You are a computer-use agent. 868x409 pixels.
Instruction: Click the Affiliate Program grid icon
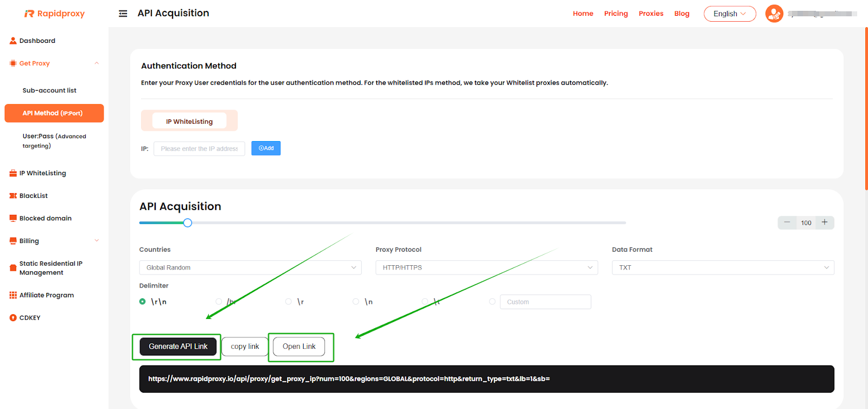(x=13, y=296)
